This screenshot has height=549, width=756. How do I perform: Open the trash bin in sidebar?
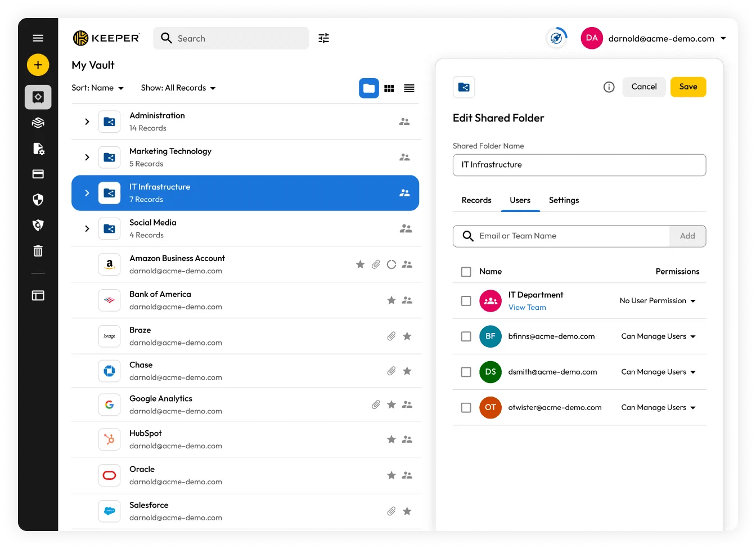coord(38,251)
